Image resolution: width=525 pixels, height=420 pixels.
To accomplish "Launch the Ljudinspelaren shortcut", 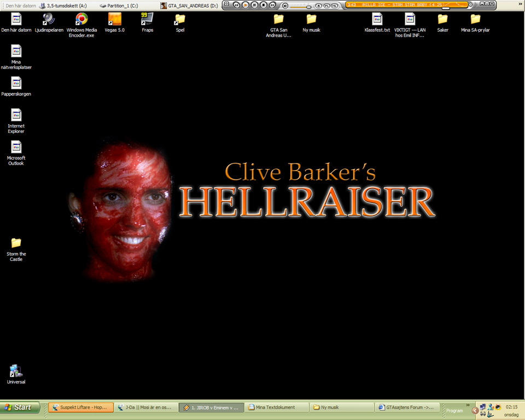I will coord(49,22).
